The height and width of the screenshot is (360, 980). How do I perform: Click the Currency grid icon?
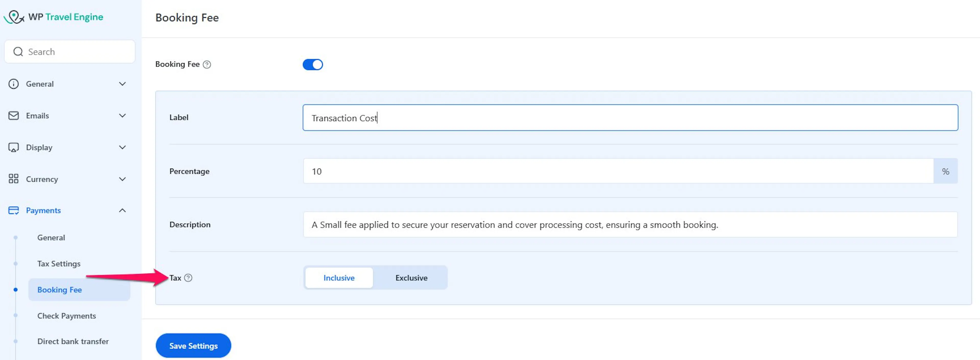click(x=13, y=179)
